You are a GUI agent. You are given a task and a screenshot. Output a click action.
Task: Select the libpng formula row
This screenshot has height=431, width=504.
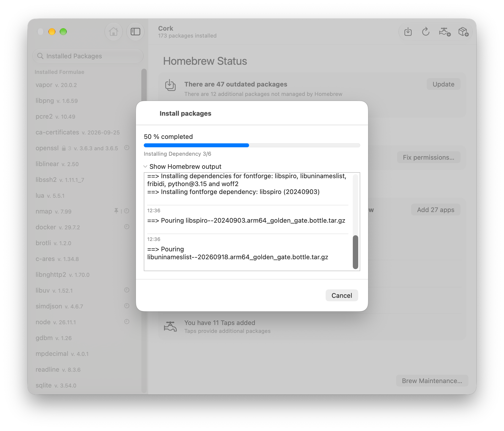pyautogui.click(x=83, y=101)
